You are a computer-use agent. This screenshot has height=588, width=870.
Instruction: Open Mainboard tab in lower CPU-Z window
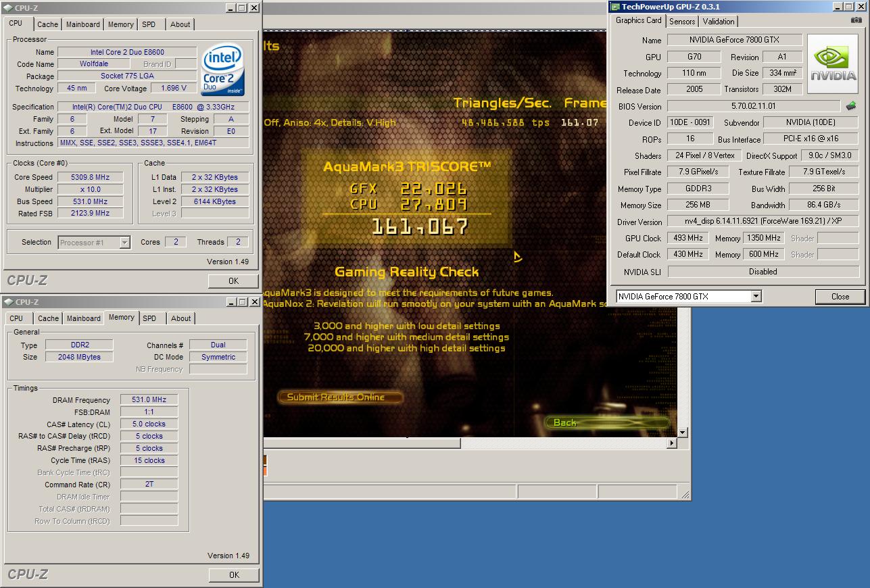84,318
